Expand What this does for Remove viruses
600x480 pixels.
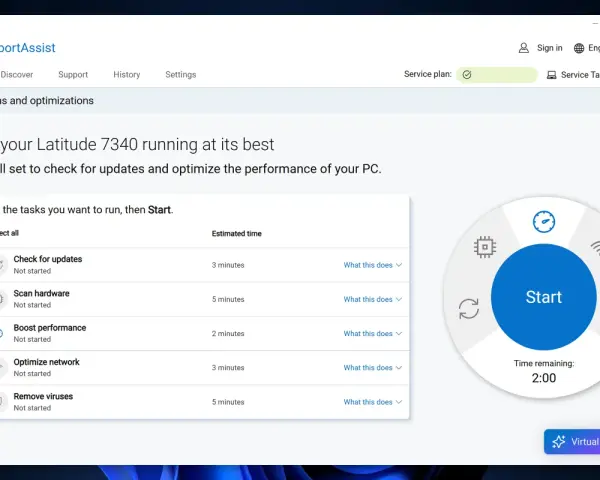(x=372, y=402)
